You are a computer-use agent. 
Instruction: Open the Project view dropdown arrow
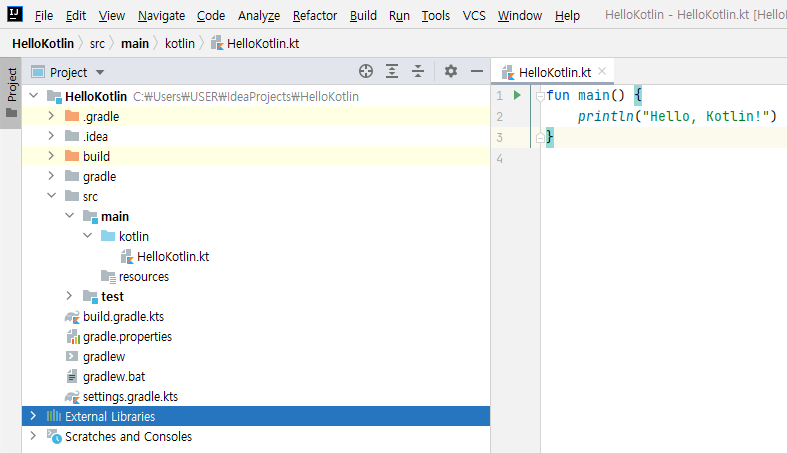click(100, 72)
